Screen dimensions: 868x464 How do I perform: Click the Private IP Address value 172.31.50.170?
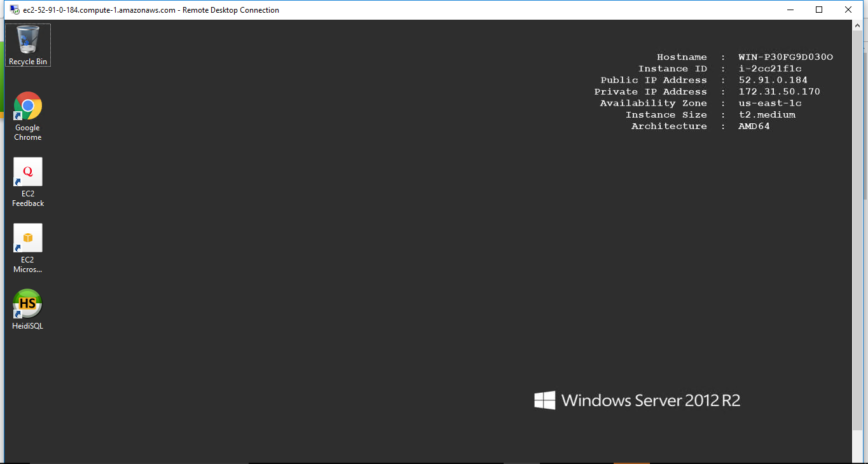779,92
